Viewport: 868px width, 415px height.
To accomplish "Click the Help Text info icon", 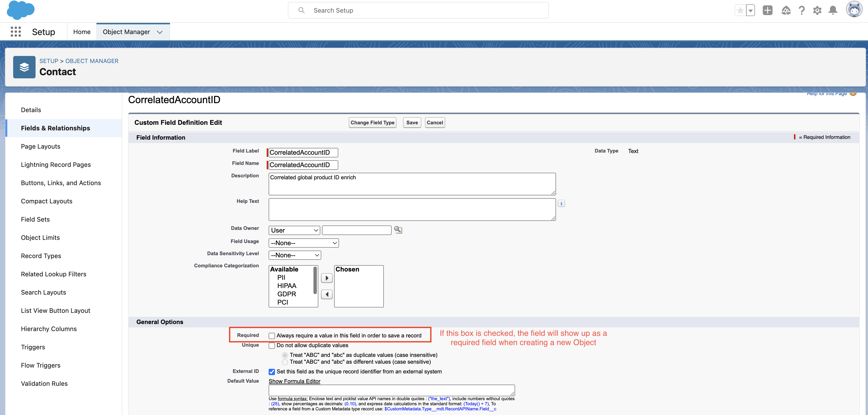I will coord(561,203).
